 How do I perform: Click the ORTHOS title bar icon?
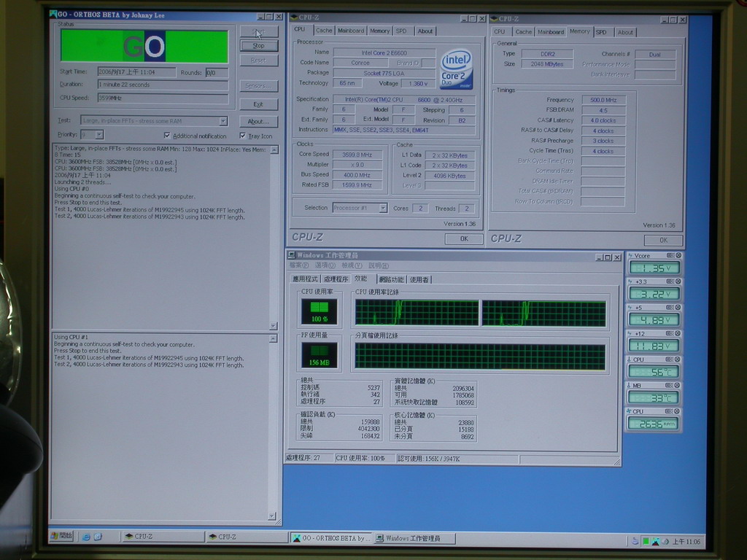click(x=53, y=15)
